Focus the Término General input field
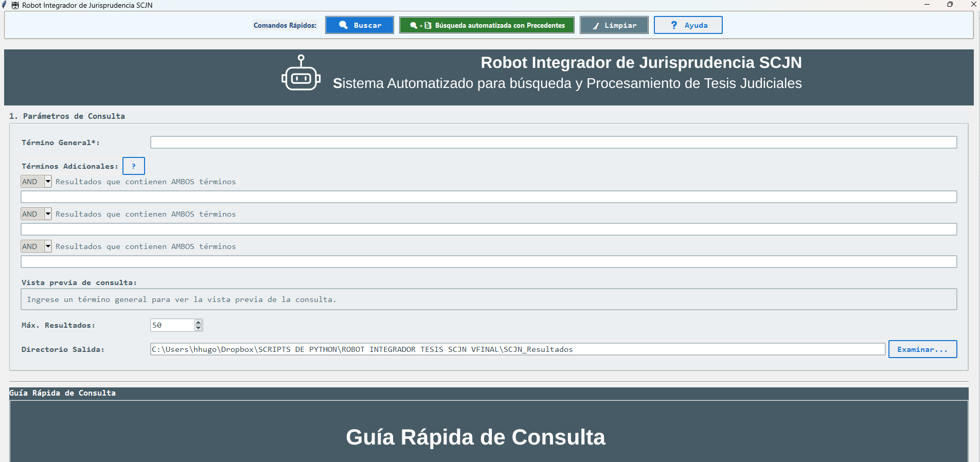Screen dimensions: 980x462 (x=554, y=143)
